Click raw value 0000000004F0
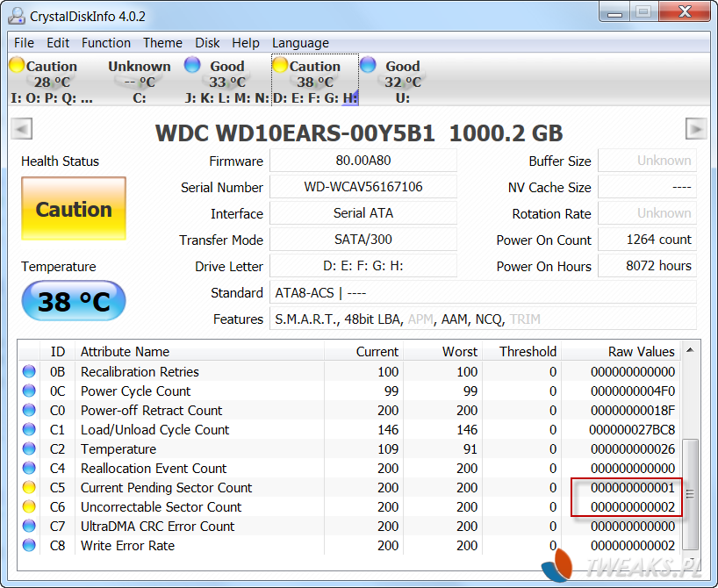The height and width of the screenshot is (588, 718). (633, 391)
